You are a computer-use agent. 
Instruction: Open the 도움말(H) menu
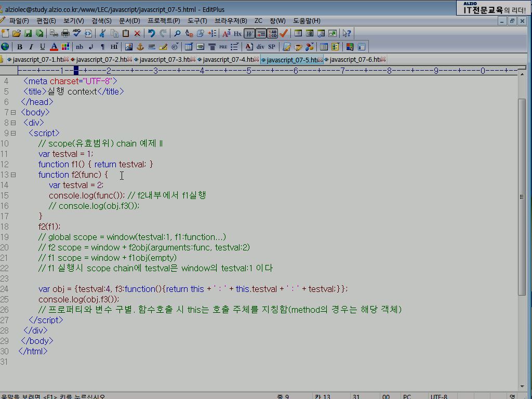point(307,21)
